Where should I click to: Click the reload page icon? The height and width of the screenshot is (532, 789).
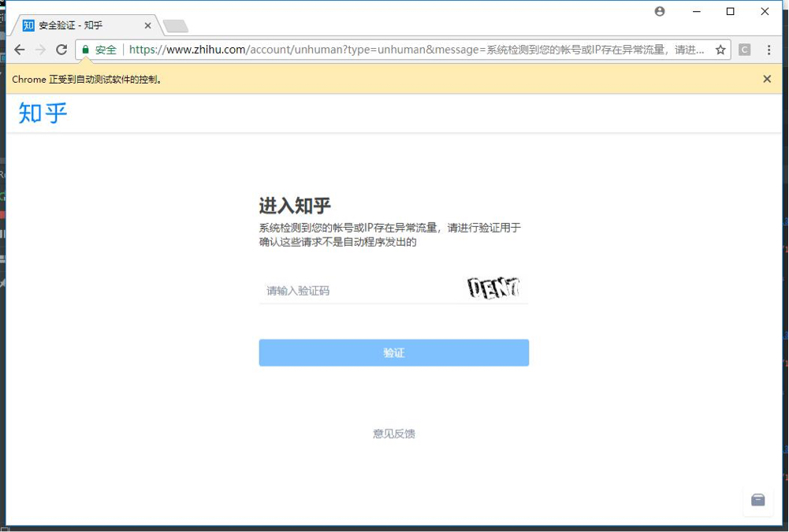point(61,49)
